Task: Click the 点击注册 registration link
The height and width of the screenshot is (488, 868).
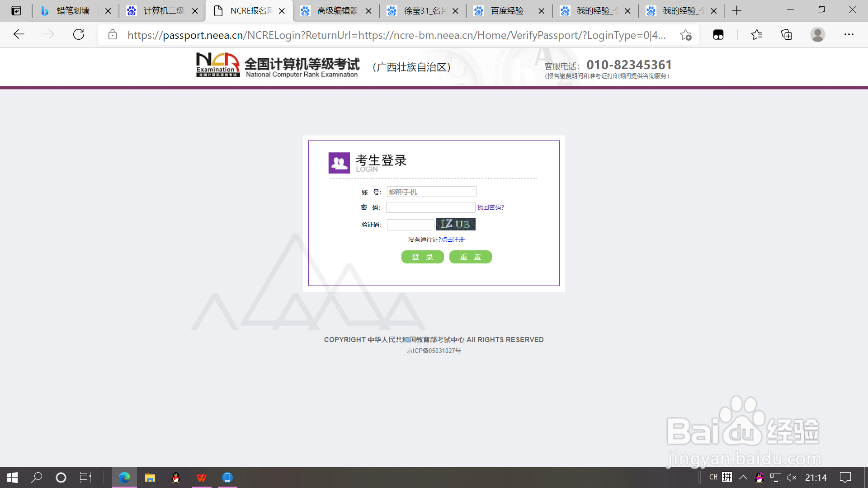Action: (x=453, y=239)
